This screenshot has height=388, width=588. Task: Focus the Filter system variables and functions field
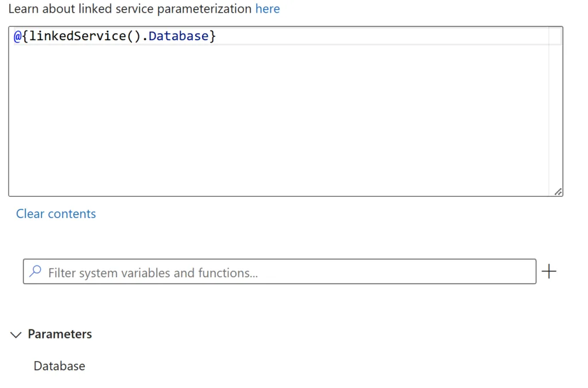coord(280,271)
